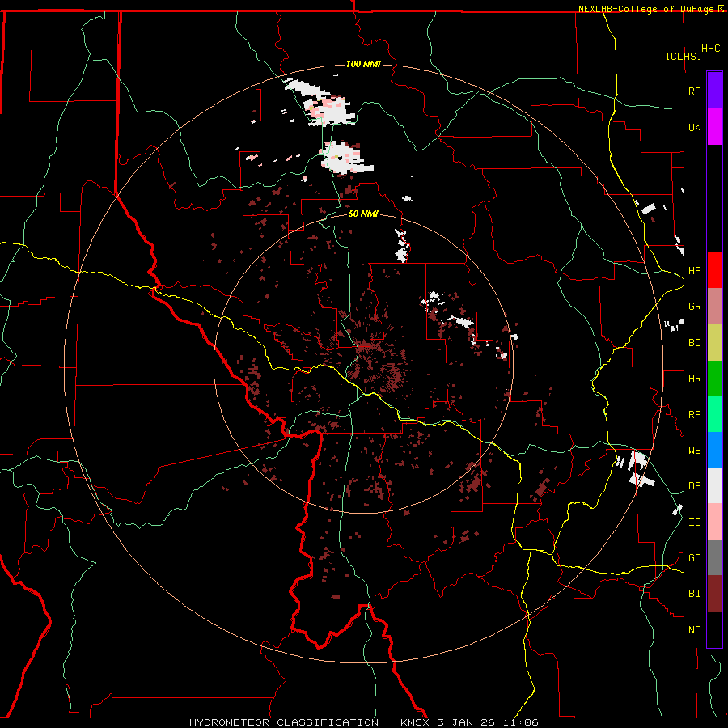Click the UK magenta legend swatch

(714, 127)
